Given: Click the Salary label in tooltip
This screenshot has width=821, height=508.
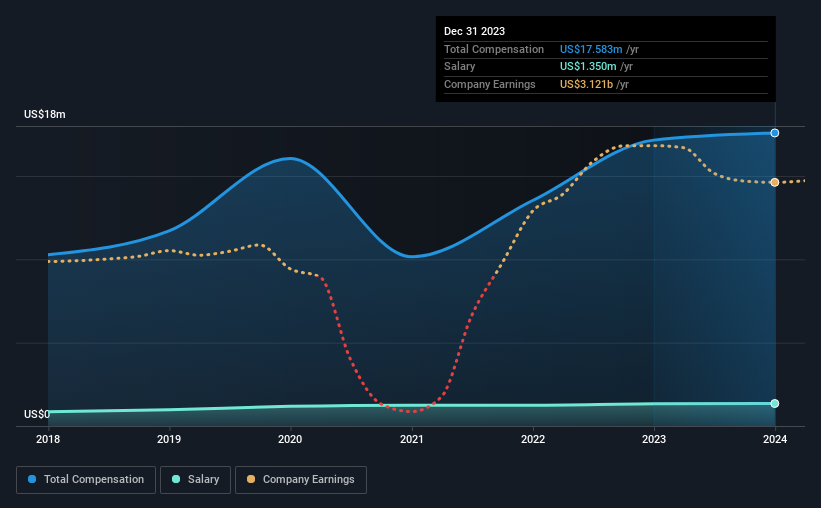Looking at the screenshot, I should click(x=460, y=67).
